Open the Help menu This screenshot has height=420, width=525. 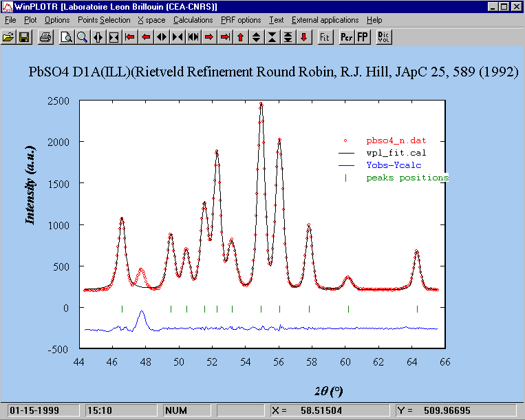(x=375, y=20)
